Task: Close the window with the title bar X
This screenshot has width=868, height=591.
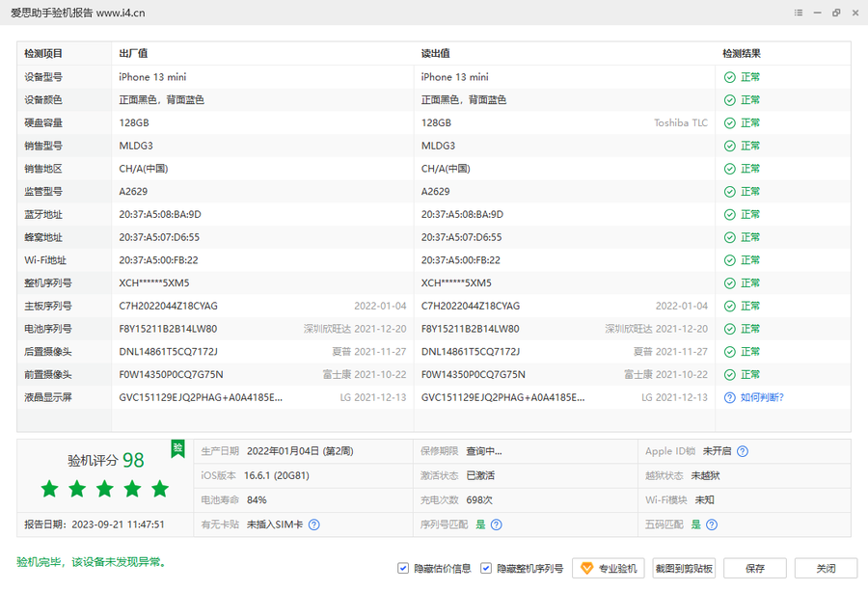Action: [x=855, y=13]
